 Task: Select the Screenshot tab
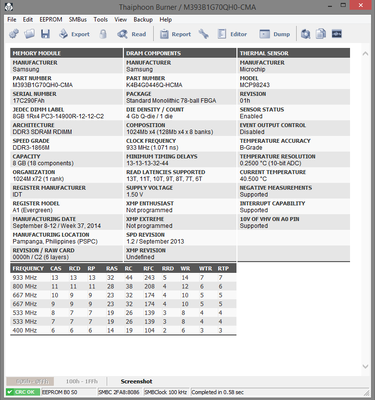pyautogui.click(x=136, y=381)
